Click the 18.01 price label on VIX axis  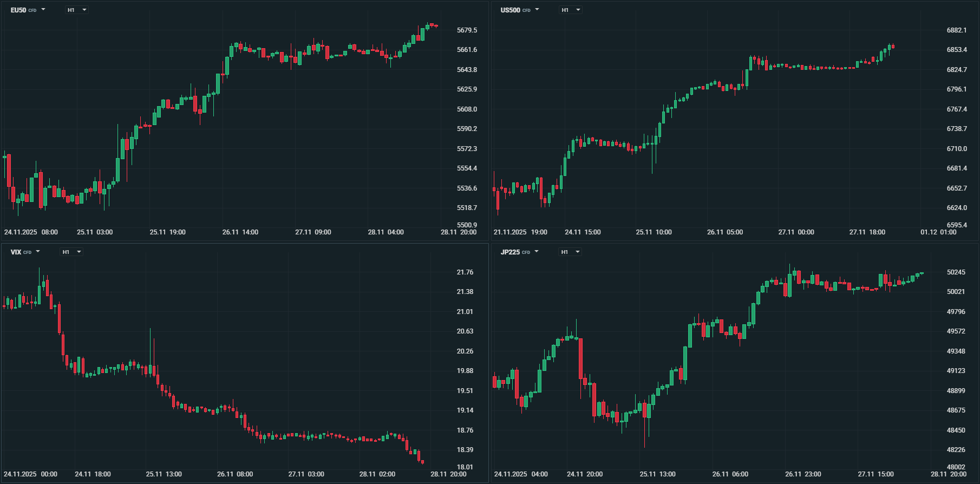(x=465, y=467)
